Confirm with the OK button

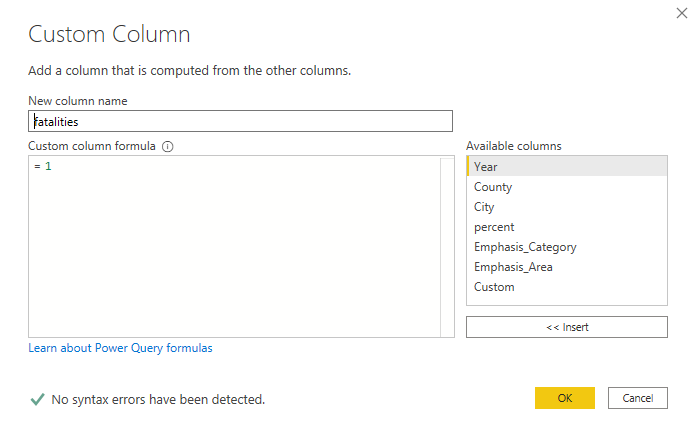[565, 398]
